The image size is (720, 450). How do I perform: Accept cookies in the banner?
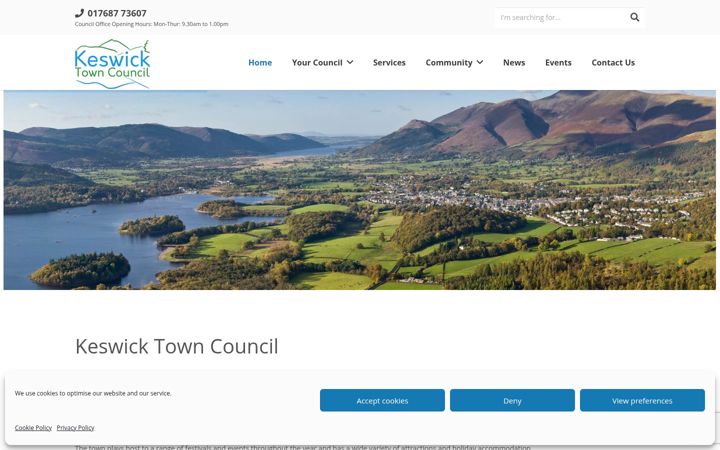click(382, 400)
